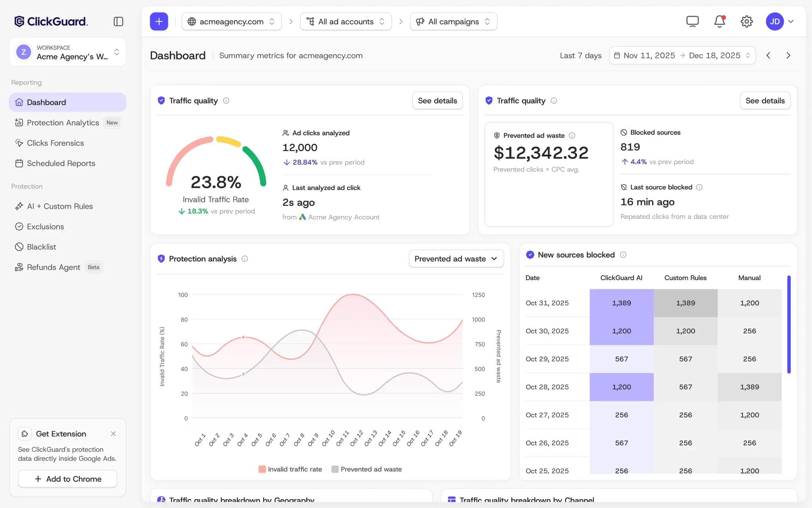Click the Custom Rules column header
812x508 pixels.
click(x=686, y=278)
